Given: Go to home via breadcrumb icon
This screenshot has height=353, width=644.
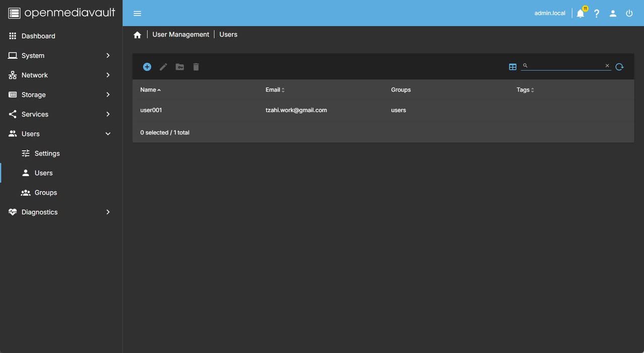Looking at the screenshot, I should click(x=137, y=35).
